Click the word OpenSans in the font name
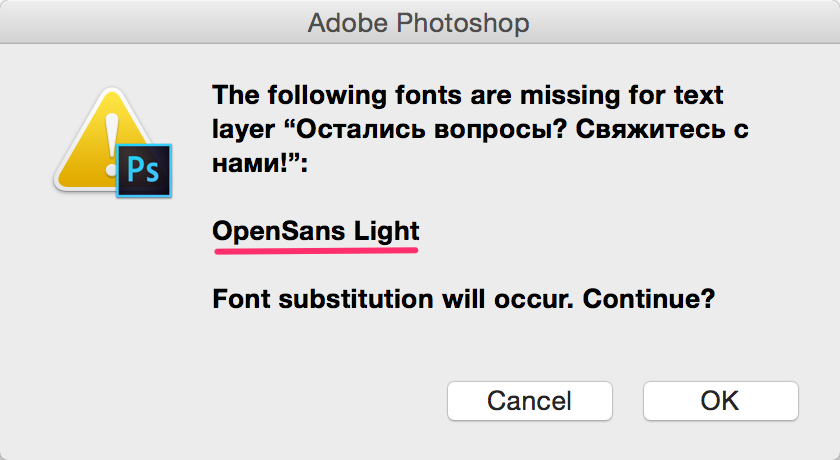 [276, 232]
